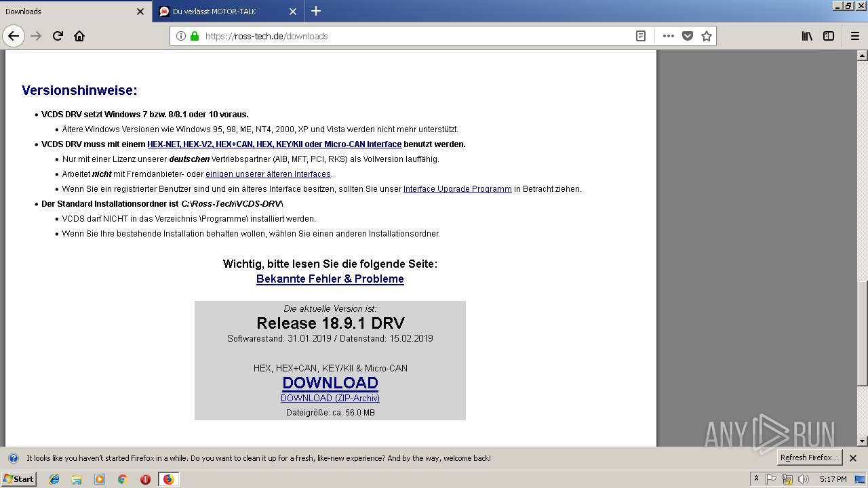The width and height of the screenshot is (868, 488).
Task: Show site information icon in address bar
Action: [181, 36]
